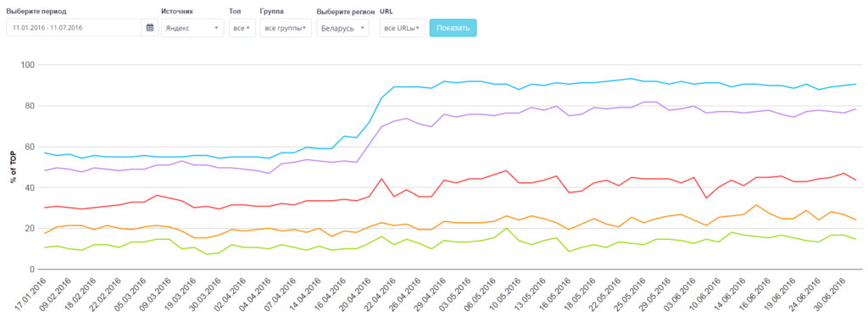The height and width of the screenshot is (328, 868).
Task: Click the 20 value on y-axis
Action: (31, 229)
